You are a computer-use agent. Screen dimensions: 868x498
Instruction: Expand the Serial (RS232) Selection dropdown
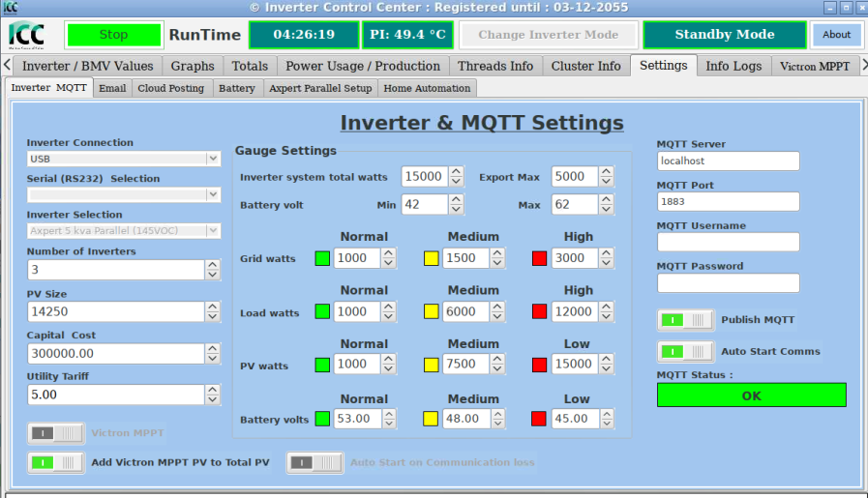click(124, 194)
